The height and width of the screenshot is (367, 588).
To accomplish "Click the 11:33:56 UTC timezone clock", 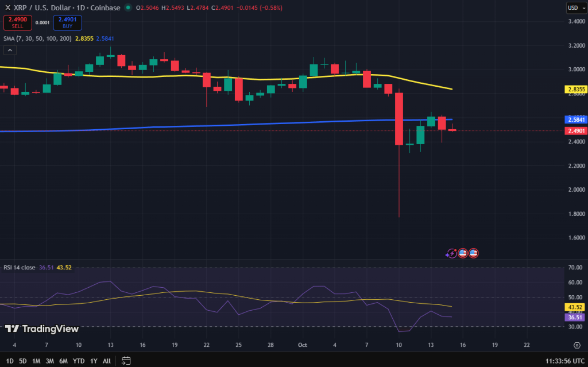I will click(x=564, y=361).
